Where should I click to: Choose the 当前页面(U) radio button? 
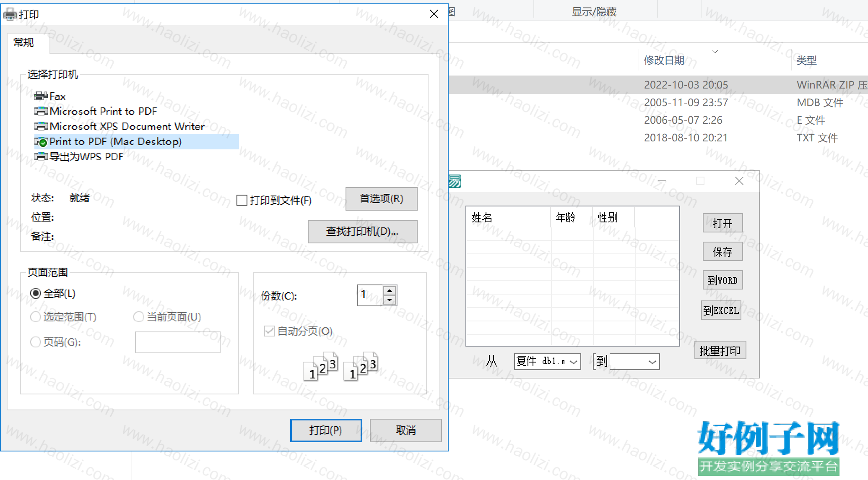pyautogui.click(x=139, y=317)
